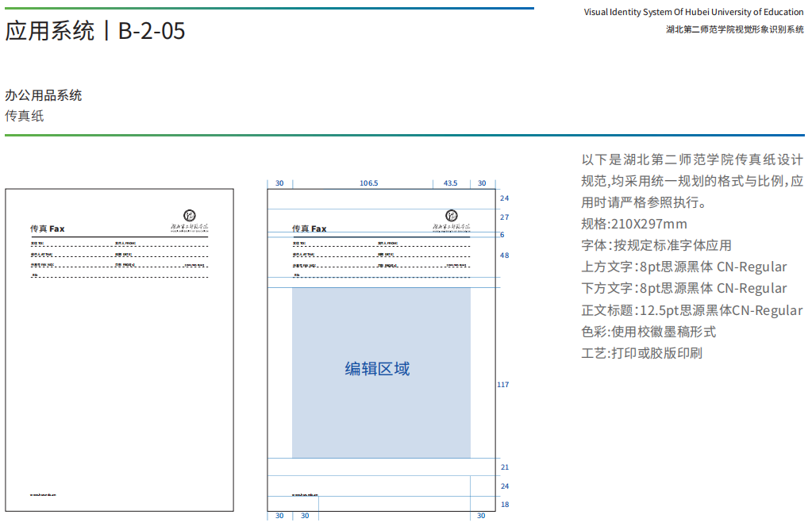Click the 传真 Fax heading in the right diagram
812x530 pixels.
click(x=310, y=229)
